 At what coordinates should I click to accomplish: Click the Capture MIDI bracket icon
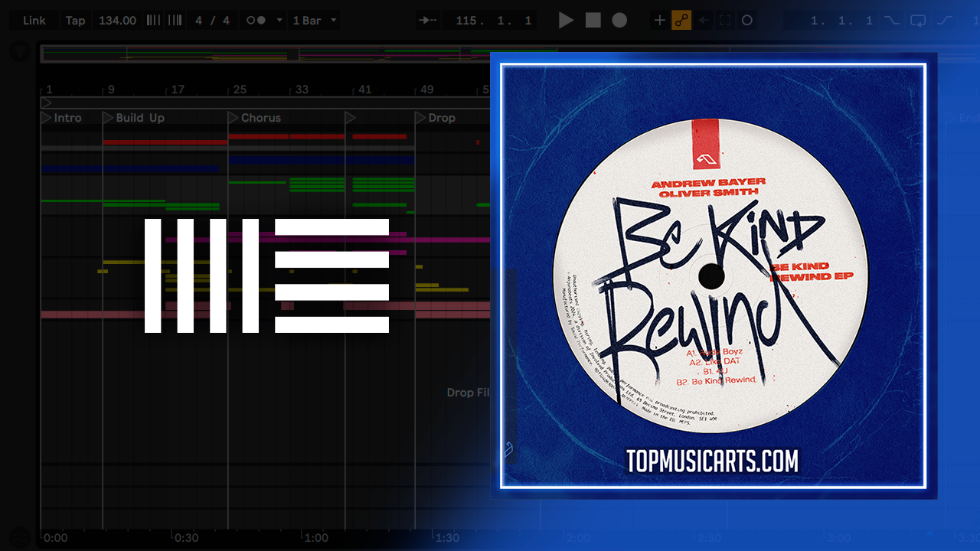click(725, 21)
